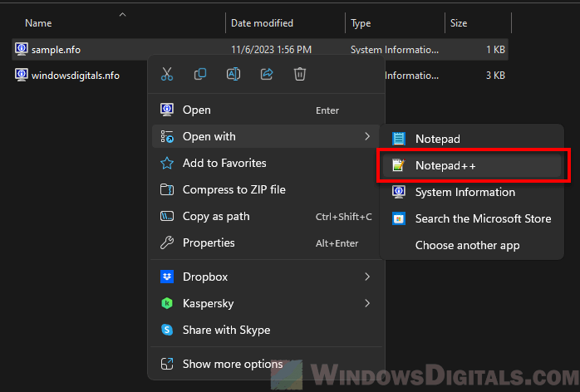Select the windowsdigitals.nfo file name
This screenshot has height=392, width=580.
(x=76, y=76)
